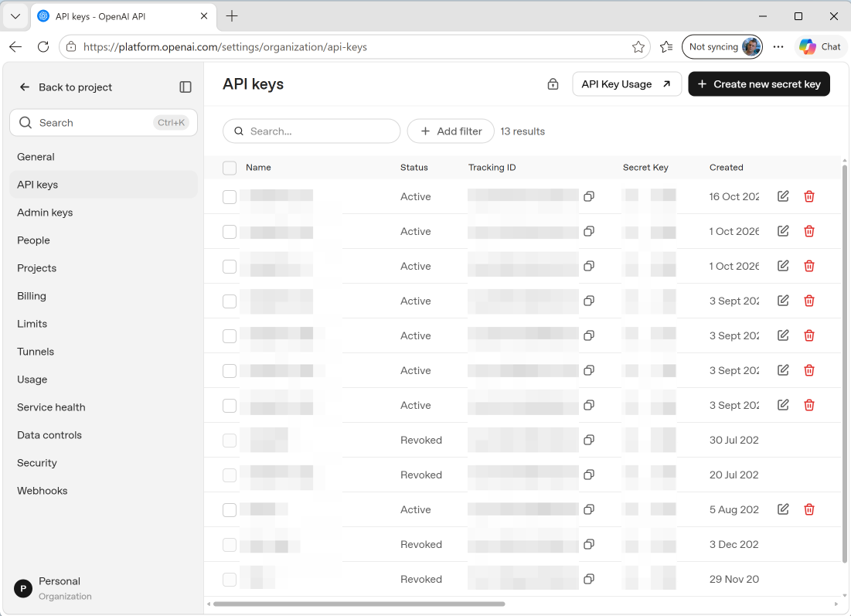
Task: Select API keys in the sidebar
Action: tap(104, 185)
